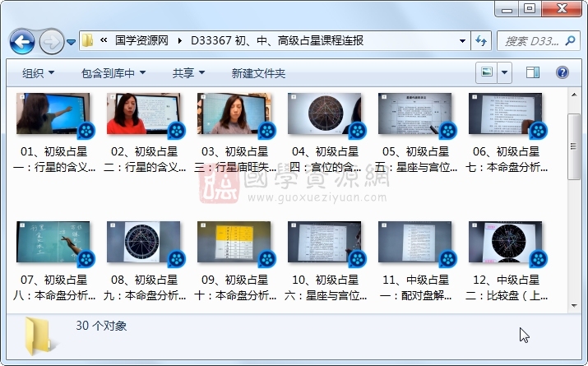Screen dimensions: 588x366
Task: Open the 包含到库中 menu
Action: (113, 73)
